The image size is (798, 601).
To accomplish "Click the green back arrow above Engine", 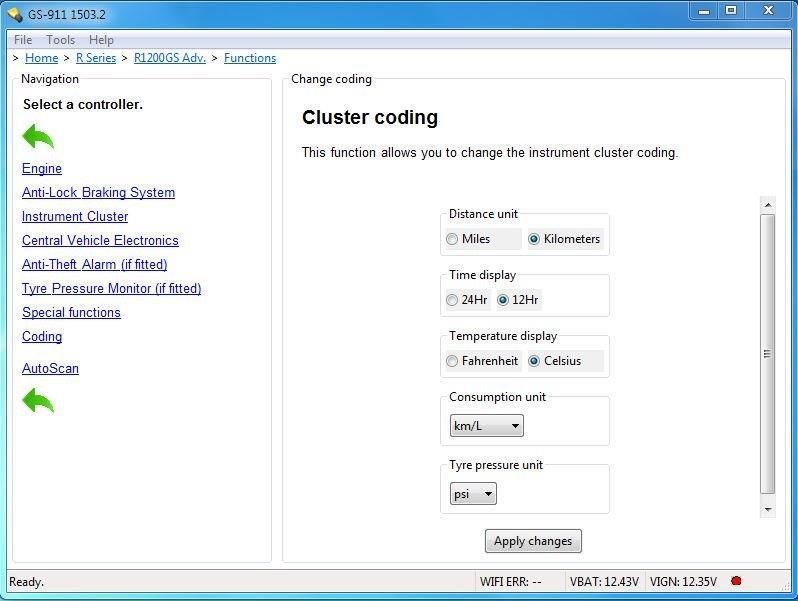I will [38, 136].
